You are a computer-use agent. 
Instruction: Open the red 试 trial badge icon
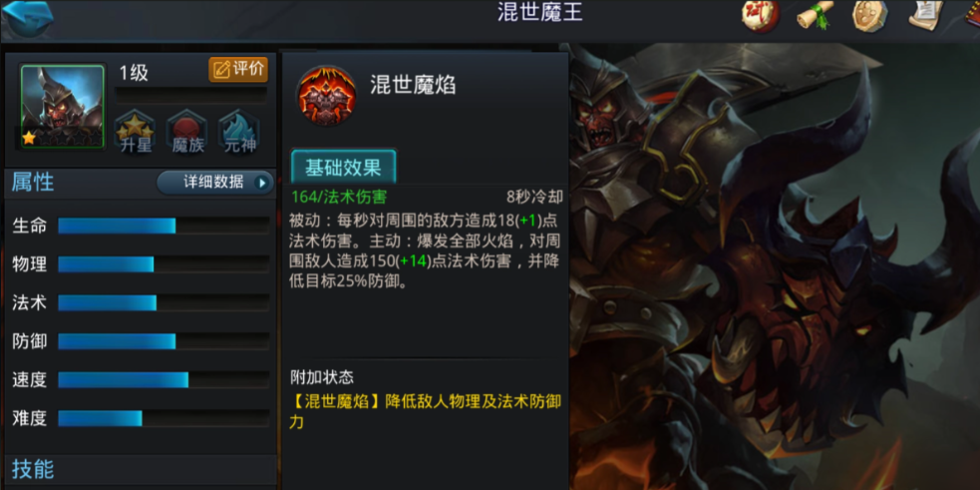pyautogui.click(x=760, y=15)
